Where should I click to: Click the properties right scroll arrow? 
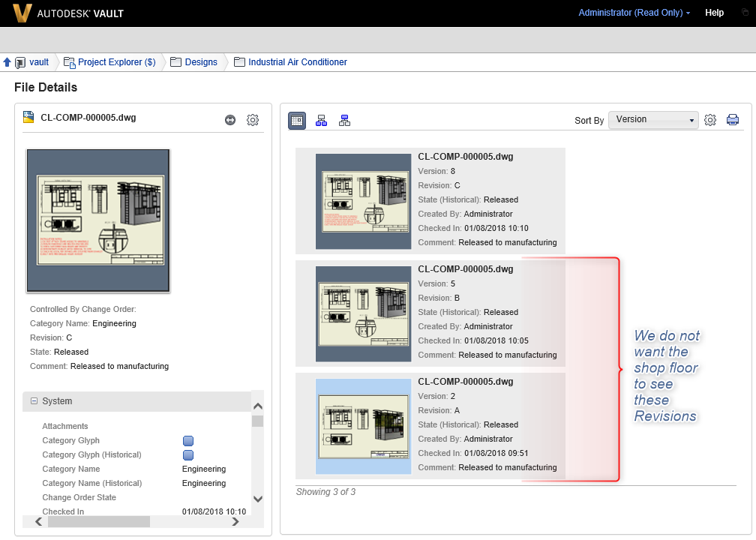(235, 522)
